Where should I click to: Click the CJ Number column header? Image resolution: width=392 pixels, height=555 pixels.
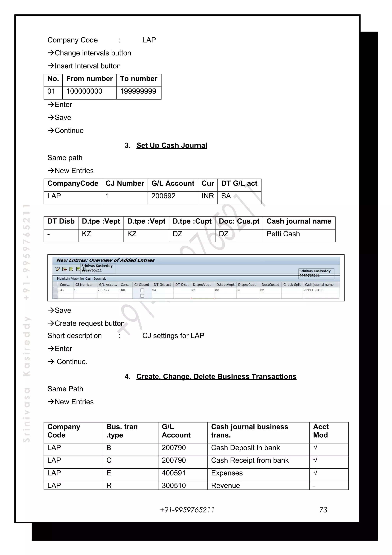click(84, 285)
